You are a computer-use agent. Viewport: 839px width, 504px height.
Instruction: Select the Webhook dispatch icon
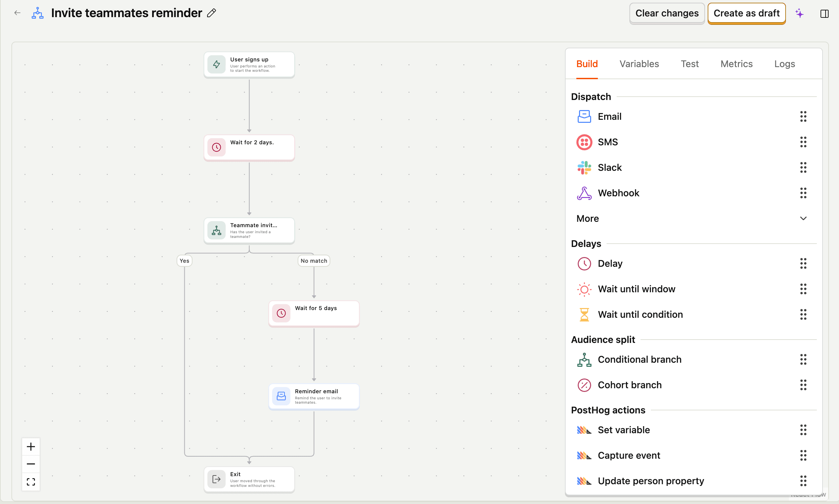tap(584, 193)
